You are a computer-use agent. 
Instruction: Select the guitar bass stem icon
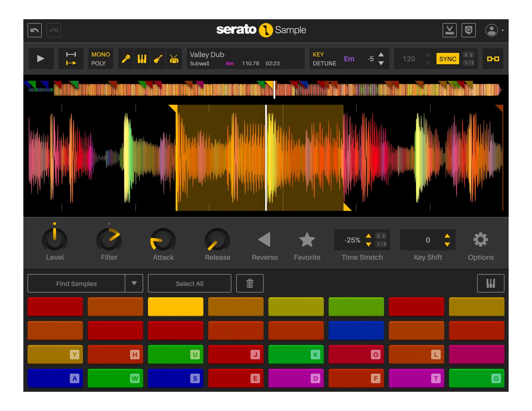point(158,59)
